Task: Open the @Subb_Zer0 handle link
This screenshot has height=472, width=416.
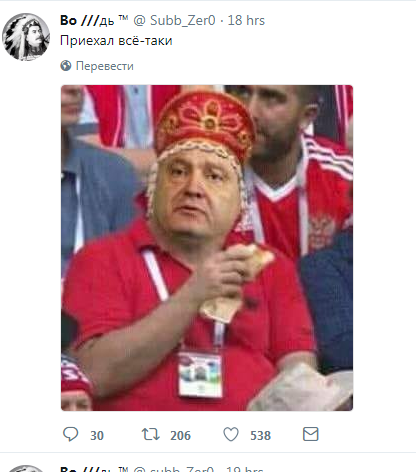Action: click(174, 21)
